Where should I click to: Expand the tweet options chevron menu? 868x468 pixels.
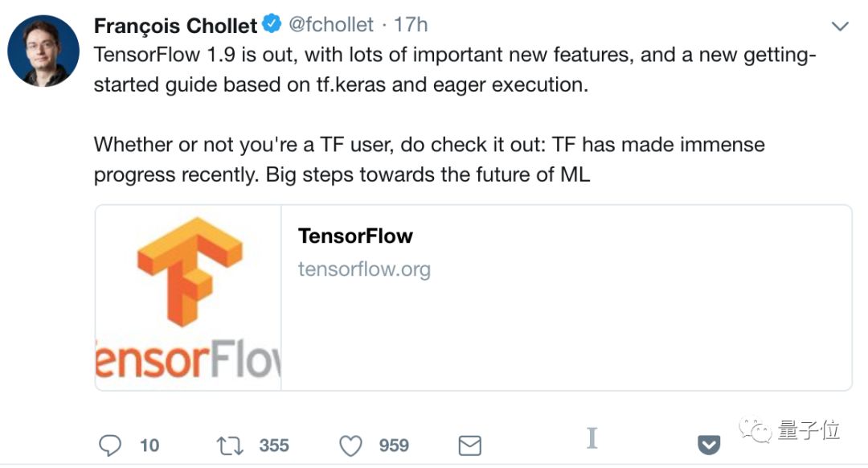(840, 27)
